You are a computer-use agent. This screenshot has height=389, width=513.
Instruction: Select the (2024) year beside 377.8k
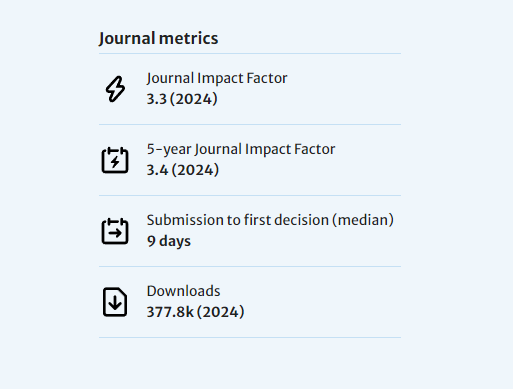click(221, 312)
